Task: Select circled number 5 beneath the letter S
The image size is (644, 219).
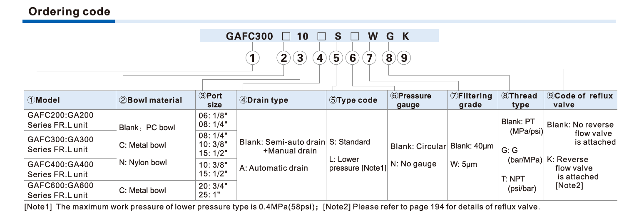Action: click(336, 58)
